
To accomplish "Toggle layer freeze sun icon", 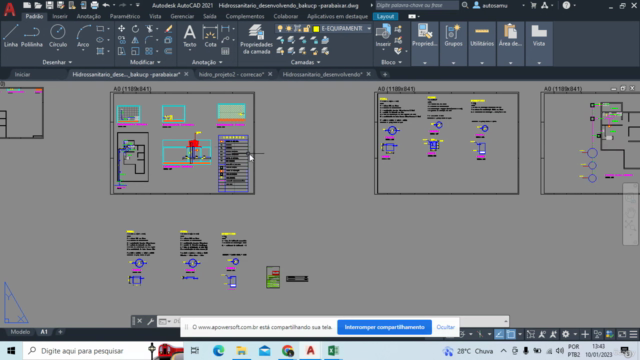I will (289, 29).
